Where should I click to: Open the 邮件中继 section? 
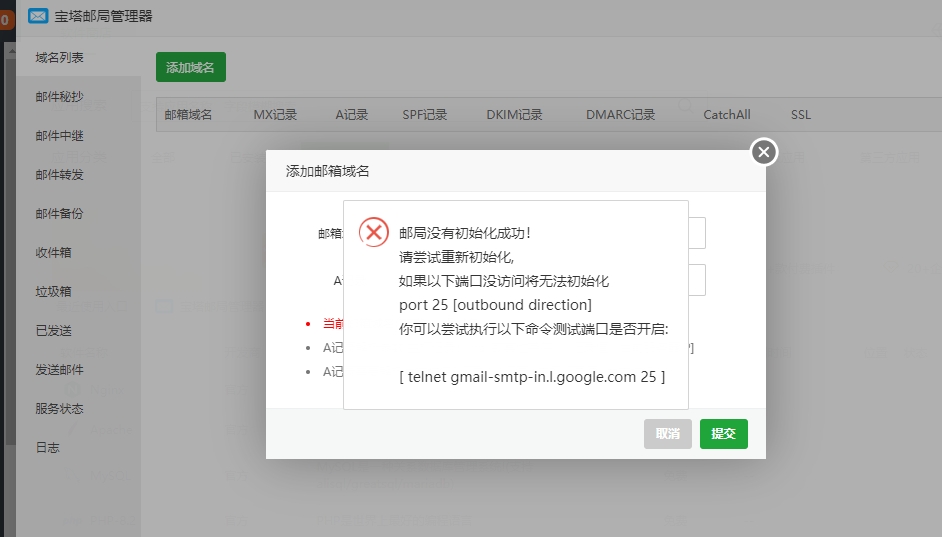pyautogui.click(x=59, y=135)
